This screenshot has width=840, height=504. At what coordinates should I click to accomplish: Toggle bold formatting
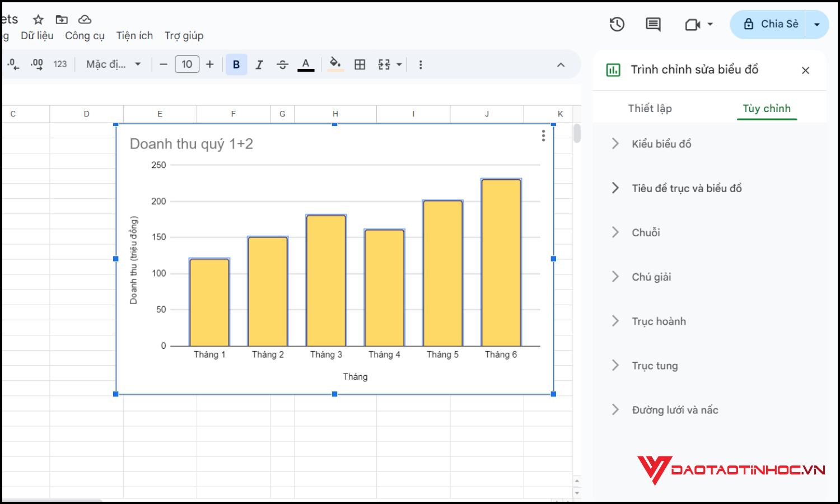point(236,64)
